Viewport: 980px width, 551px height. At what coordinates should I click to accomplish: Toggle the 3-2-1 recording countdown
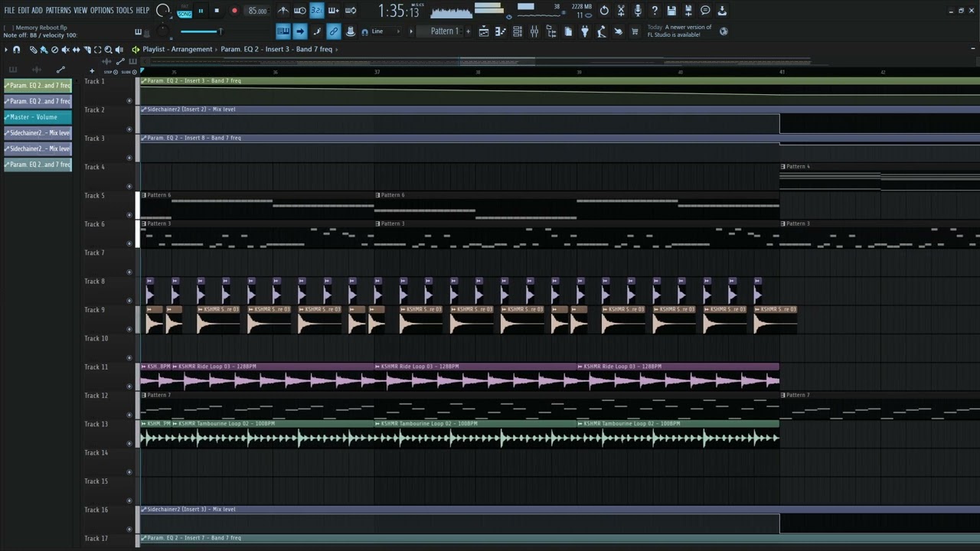tap(317, 11)
